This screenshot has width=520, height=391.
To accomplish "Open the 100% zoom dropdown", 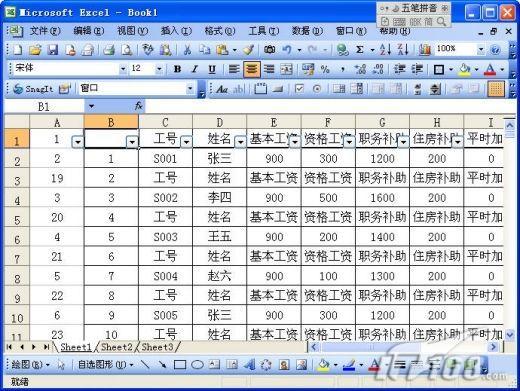I will point(480,50).
